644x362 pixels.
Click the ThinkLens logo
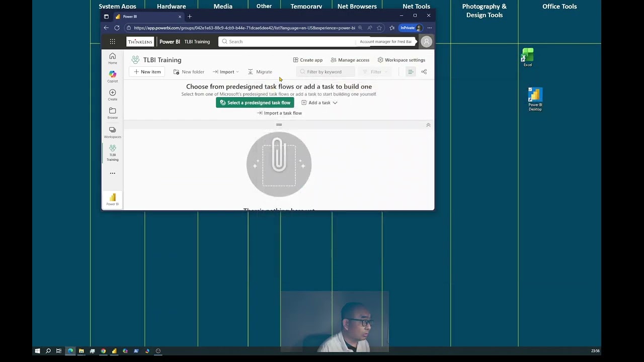[x=140, y=42]
